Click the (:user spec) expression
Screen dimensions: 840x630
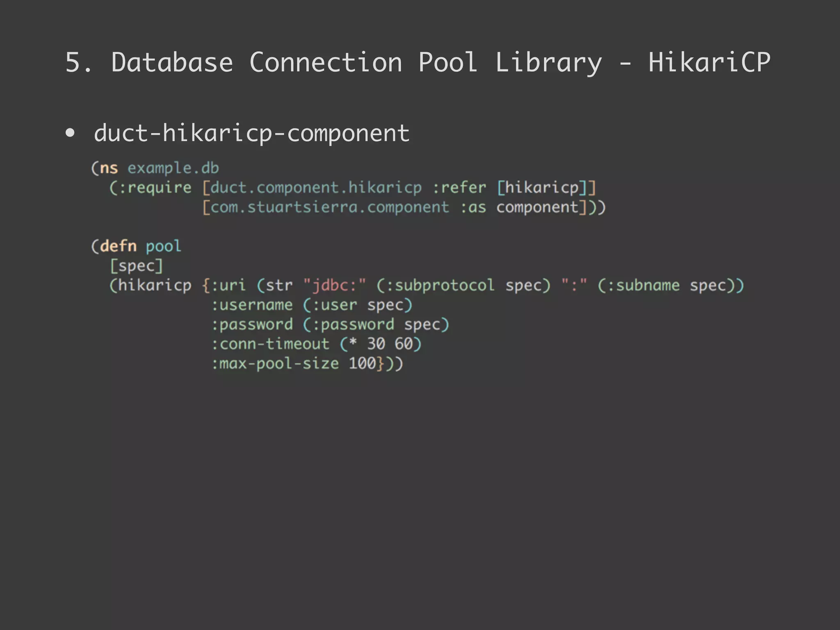pyautogui.click(x=358, y=305)
